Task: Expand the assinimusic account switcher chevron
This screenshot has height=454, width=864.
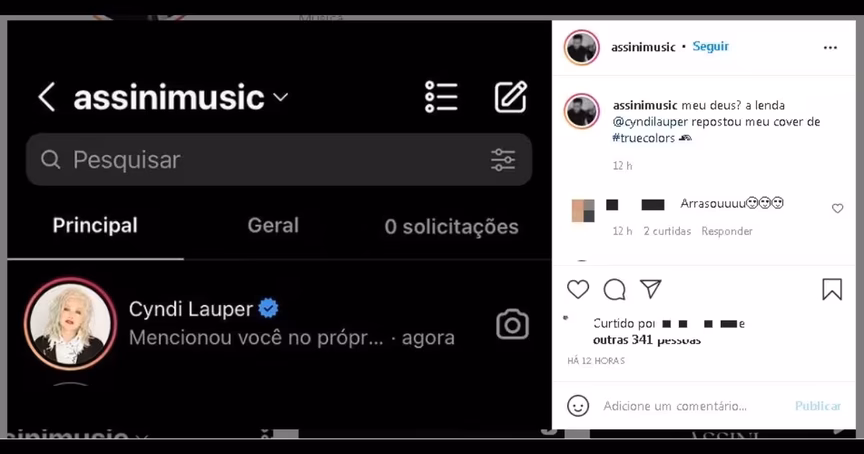Action: tap(280, 98)
